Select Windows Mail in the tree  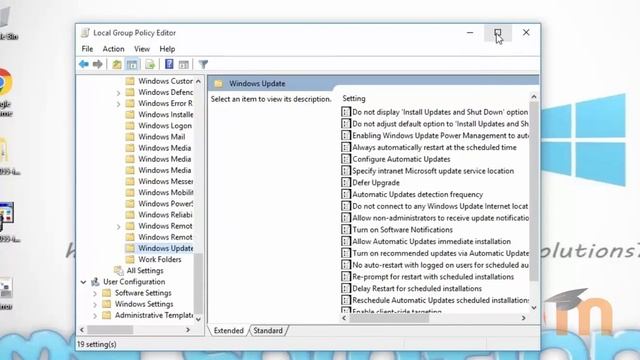[x=162, y=137]
